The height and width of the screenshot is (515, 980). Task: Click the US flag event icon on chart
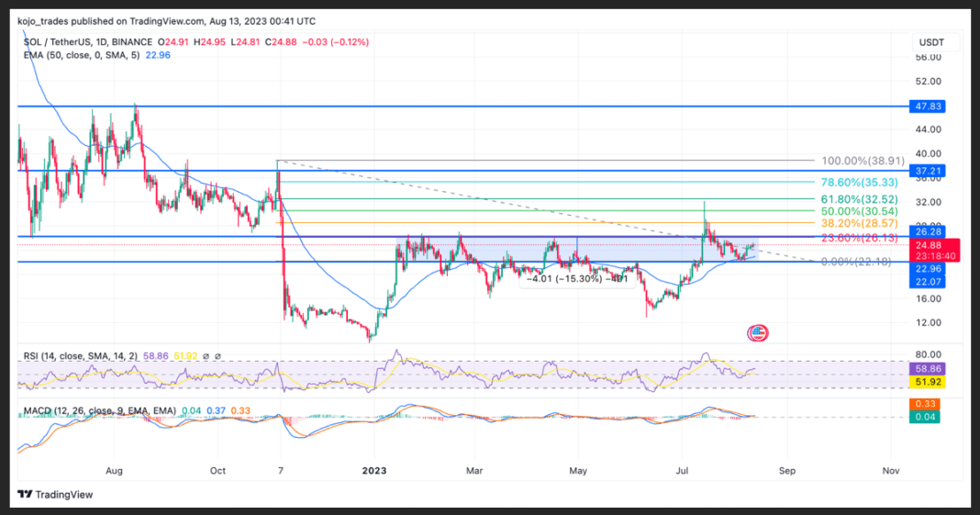click(758, 332)
